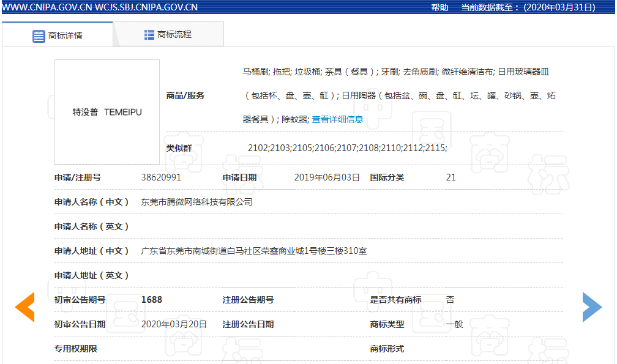Click the orange previous-record arrow
The image size is (617, 364).
(x=25, y=307)
